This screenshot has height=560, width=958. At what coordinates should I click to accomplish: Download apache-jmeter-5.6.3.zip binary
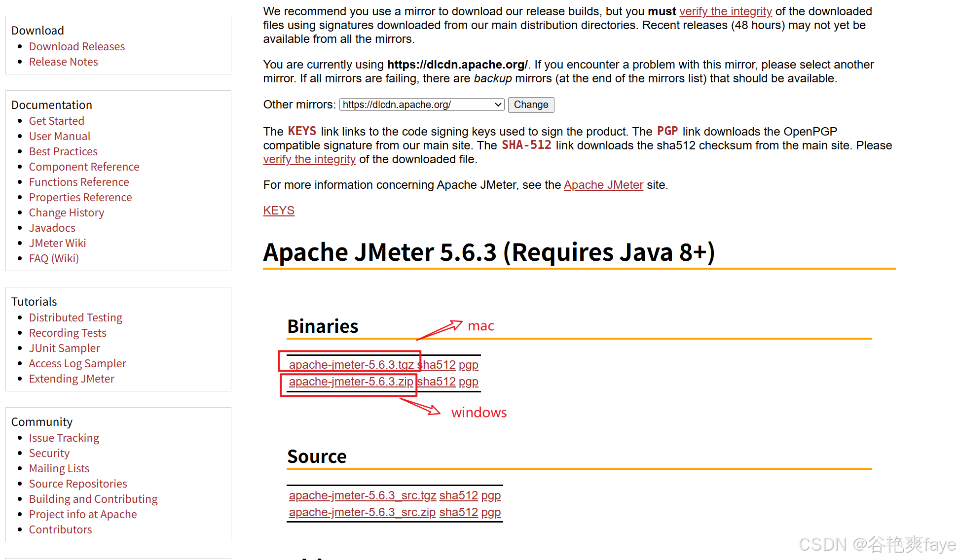(351, 382)
